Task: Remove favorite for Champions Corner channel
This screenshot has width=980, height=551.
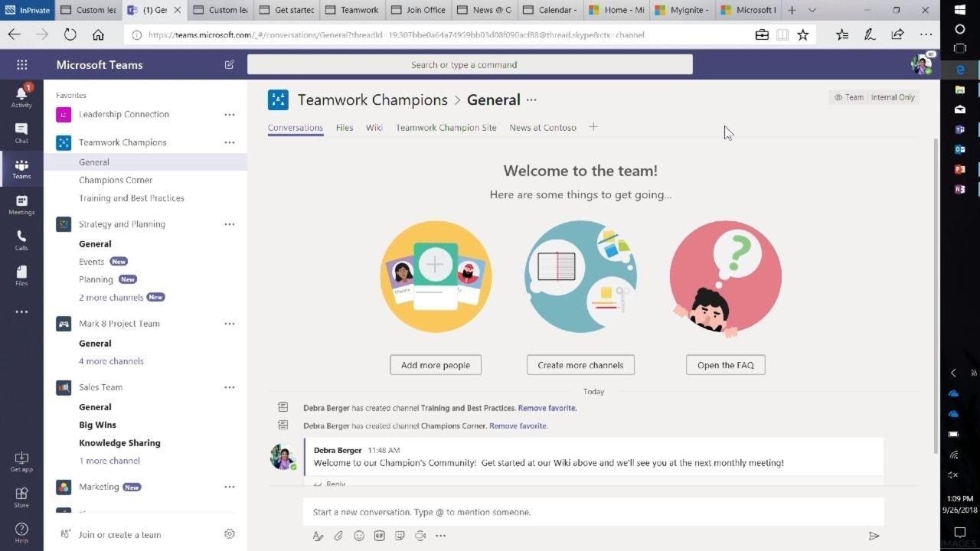Action: pyautogui.click(x=518, y=425)
